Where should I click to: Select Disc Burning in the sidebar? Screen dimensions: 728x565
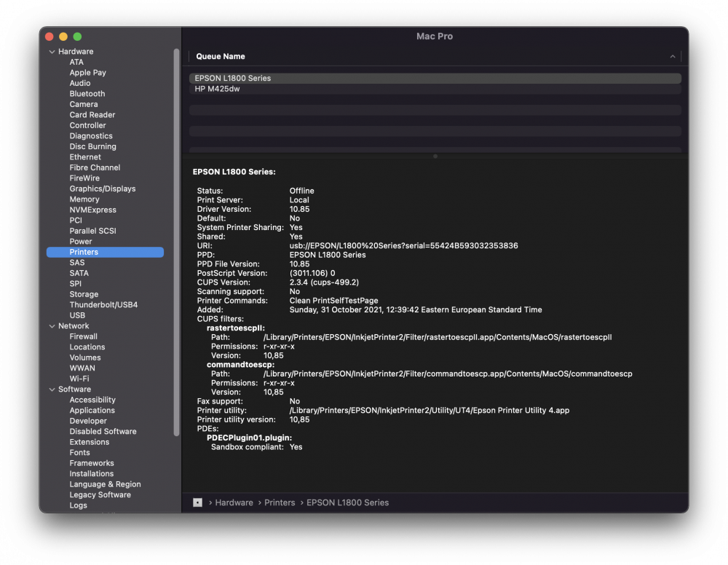(93, 146)
